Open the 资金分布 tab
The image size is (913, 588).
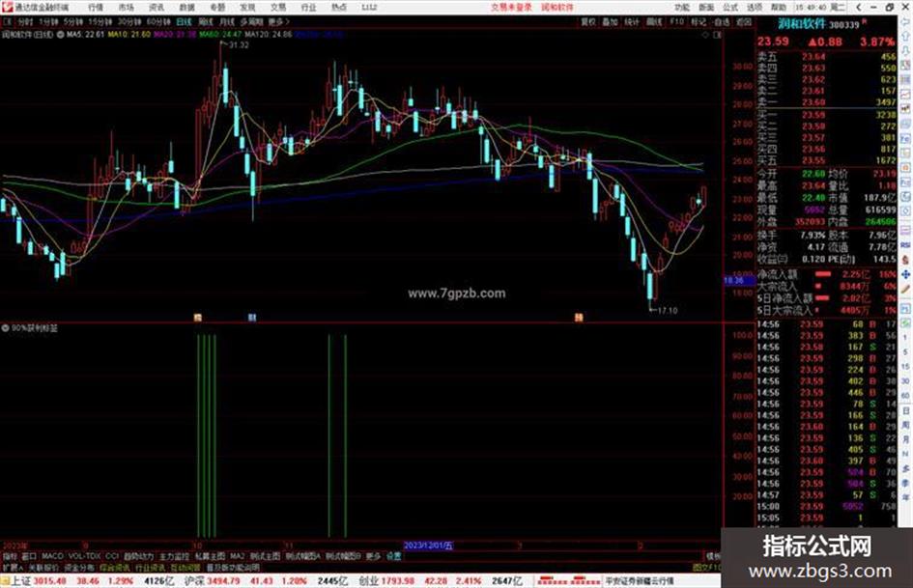tap(79, 568)
